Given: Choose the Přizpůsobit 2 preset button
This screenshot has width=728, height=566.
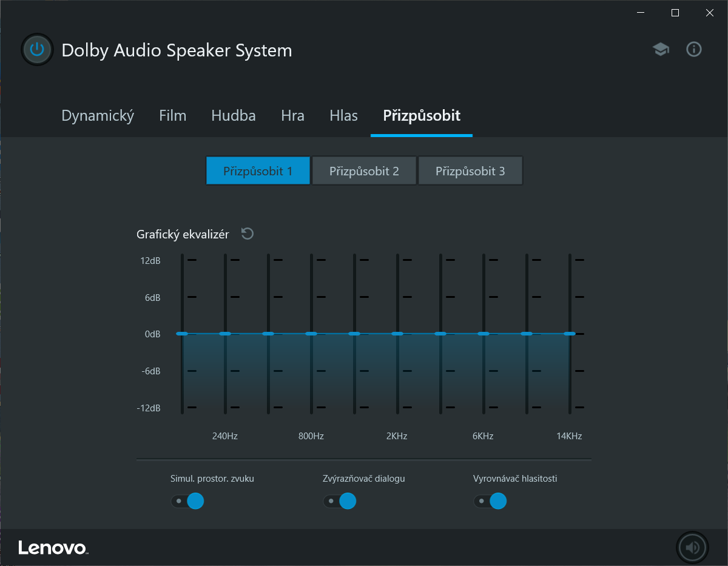Looking at the screenshot, I should click(x=364, y=171).
